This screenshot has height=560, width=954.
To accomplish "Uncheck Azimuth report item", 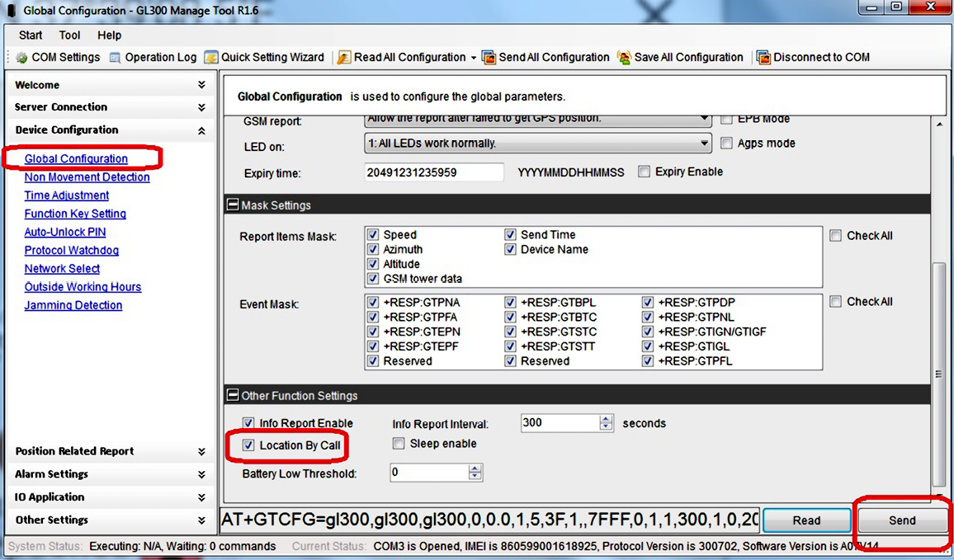I will click(x=373, y=249).
